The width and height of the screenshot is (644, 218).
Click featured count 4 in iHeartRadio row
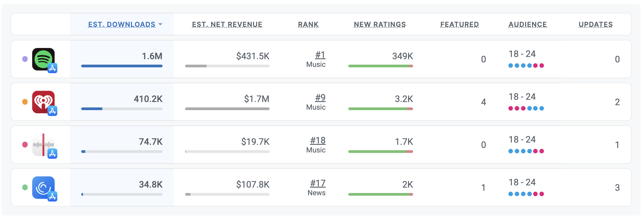483,102
